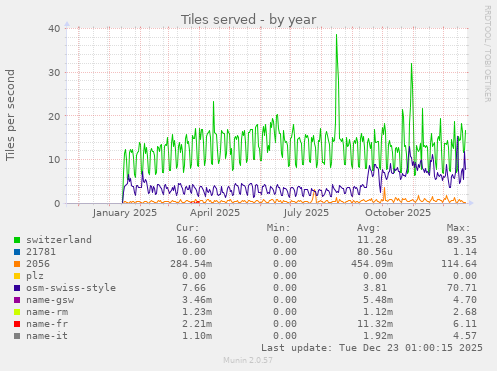Click the purple name-gsw legend swatch
Screen dimensions: 497x371
[17, 300]
